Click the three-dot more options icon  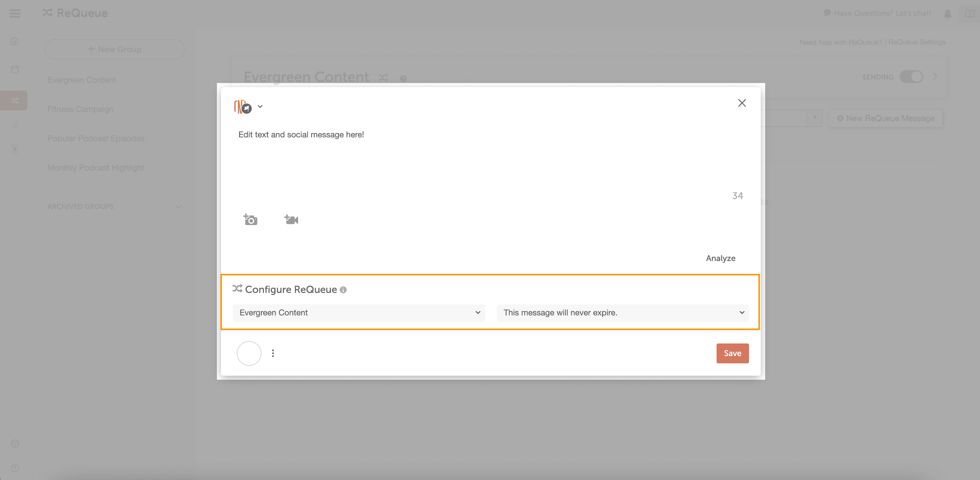(273, 353)
